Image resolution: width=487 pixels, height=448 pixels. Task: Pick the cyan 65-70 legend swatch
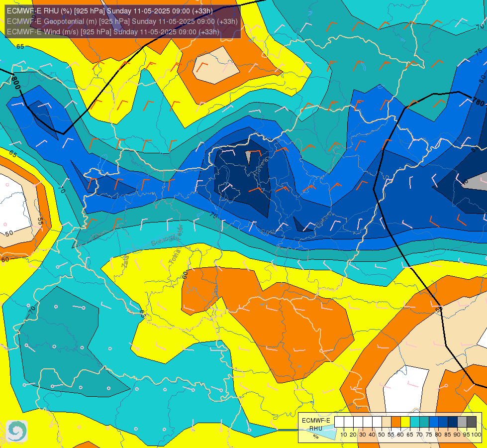click(x=415, y=422)
